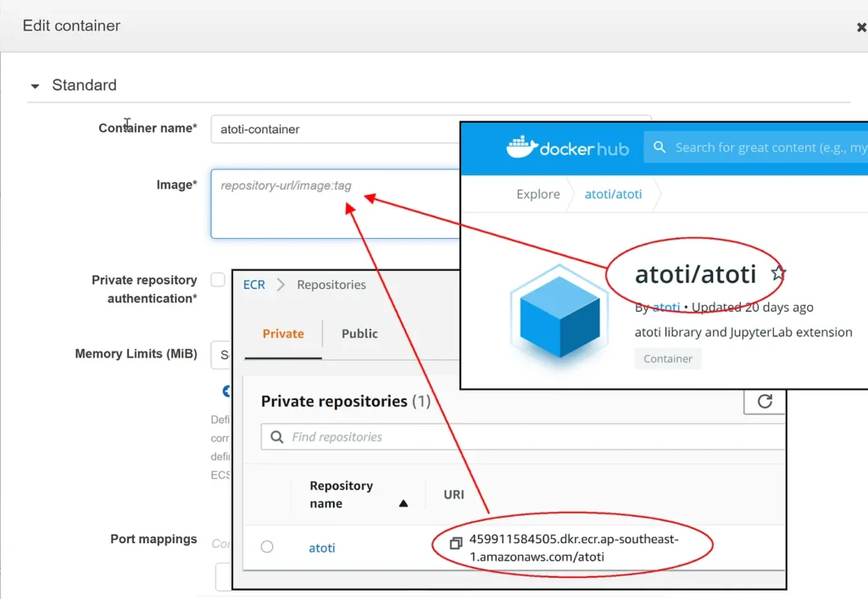
Task: Click atoti library and JupyterLab description
Action: [x=743, y=332]
